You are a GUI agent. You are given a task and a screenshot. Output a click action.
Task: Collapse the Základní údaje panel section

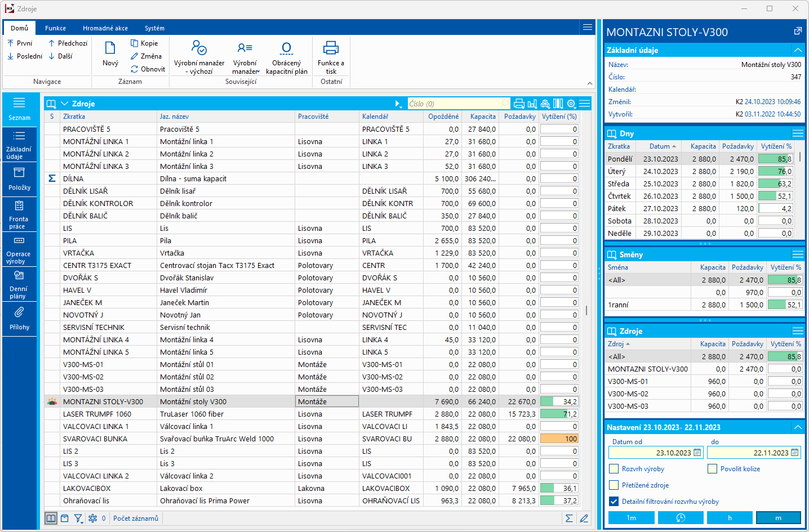[x=797, y=50]
